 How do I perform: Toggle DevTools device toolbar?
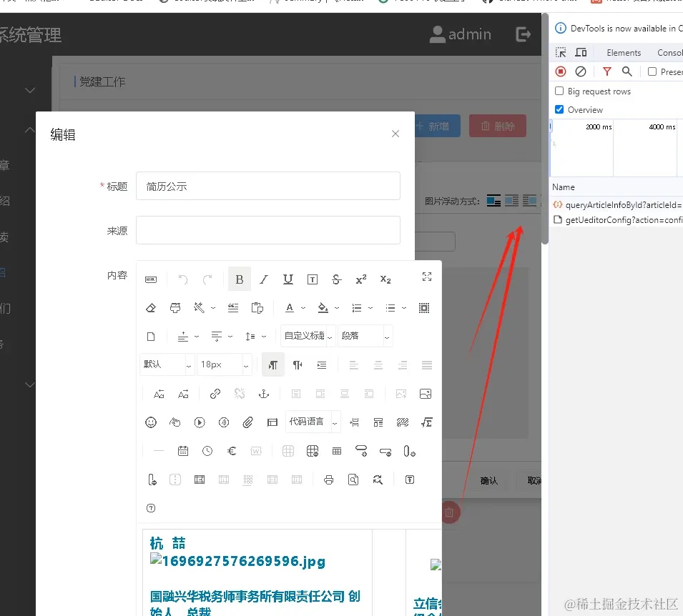pos(581,53)
